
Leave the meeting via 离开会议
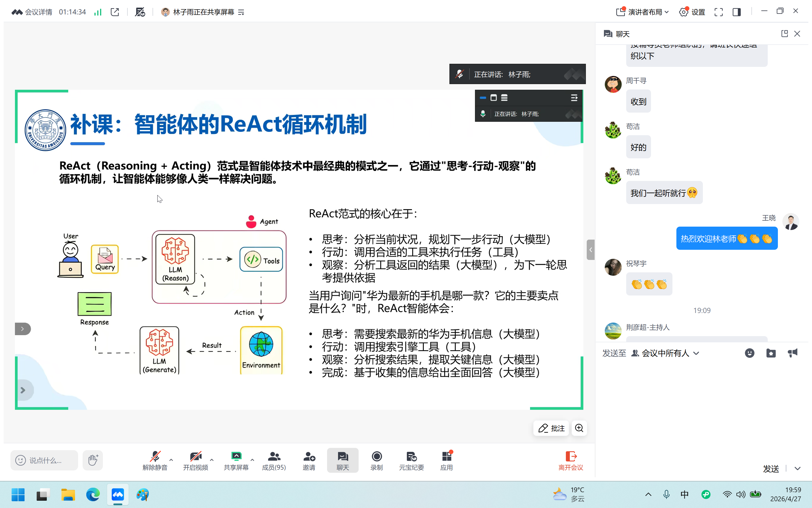[570, 460]
